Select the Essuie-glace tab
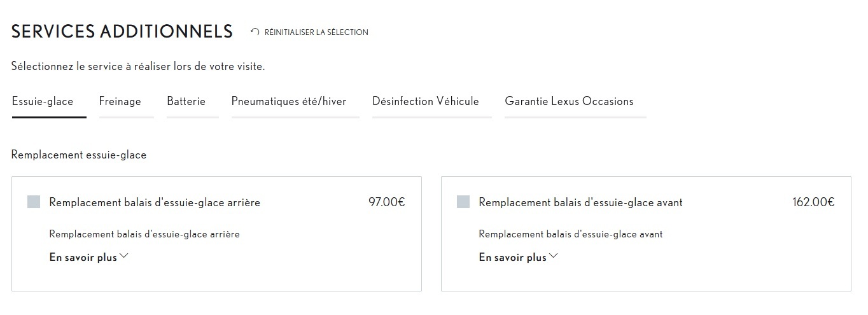 point(43,101)
